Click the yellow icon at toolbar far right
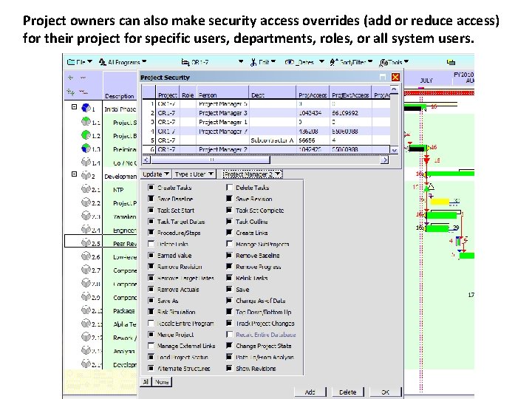The image size is (532, 399). pos(451,62)
